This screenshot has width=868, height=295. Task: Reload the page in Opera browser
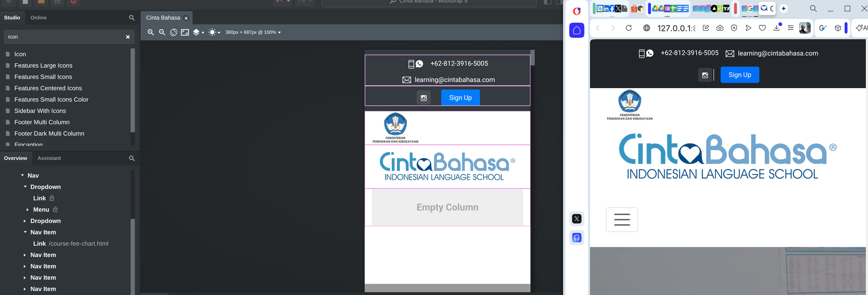628,28
